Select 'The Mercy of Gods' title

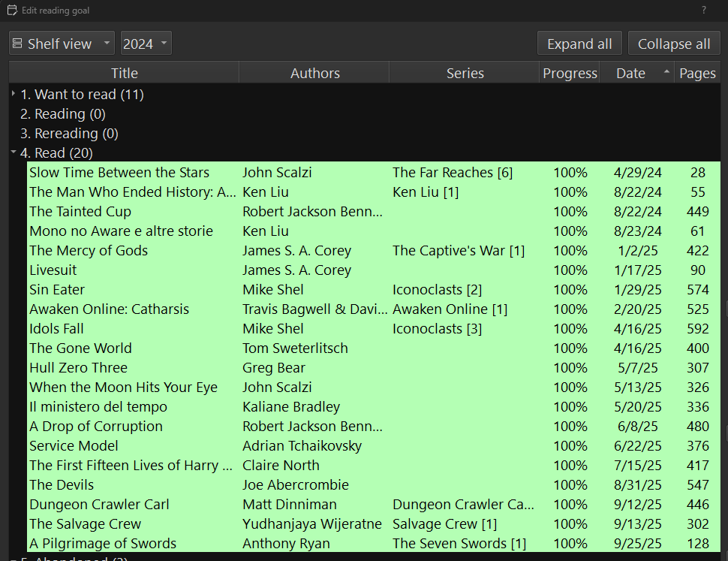(89, 250)
